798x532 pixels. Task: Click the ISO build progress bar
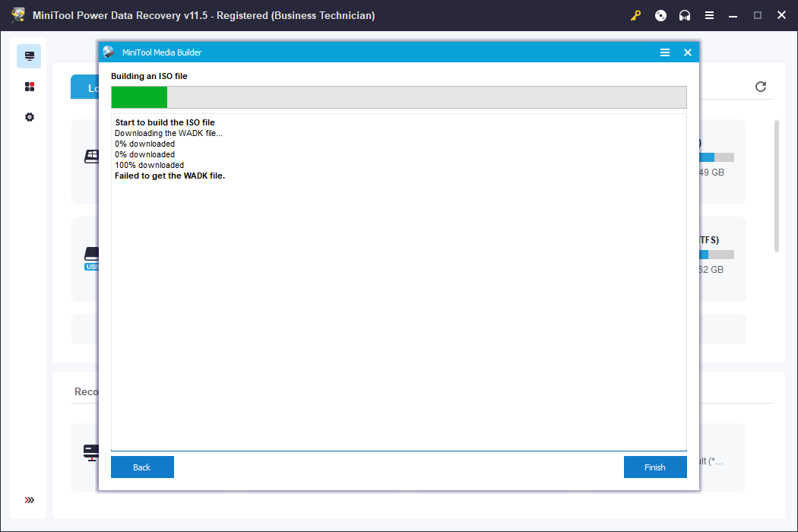coord(399,97)
